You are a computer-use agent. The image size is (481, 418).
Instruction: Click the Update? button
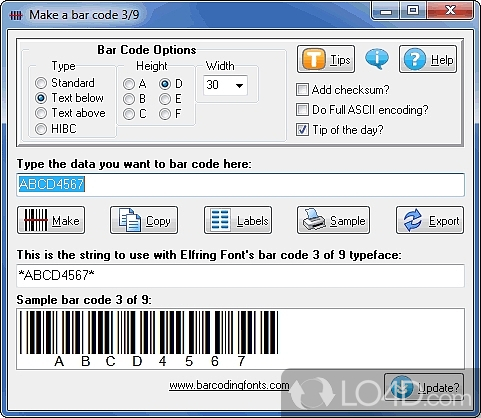point(424,387)
